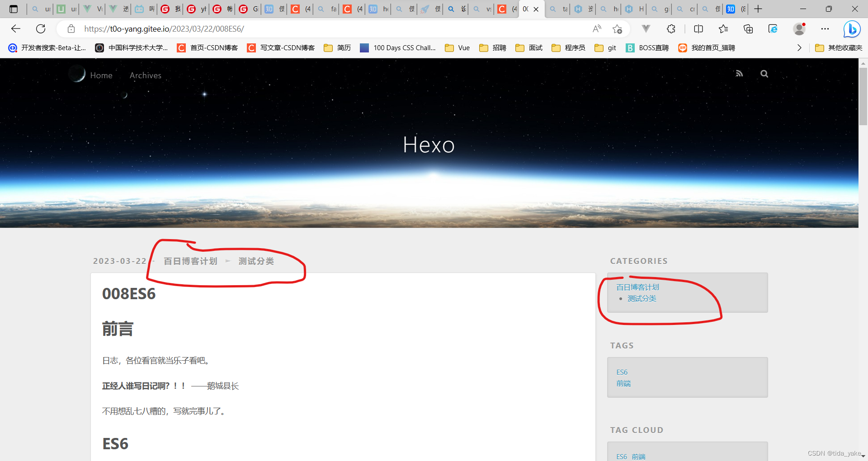Viewport: 868px width, 461px height.
Task: Switch to the 'ta' search tab
Action: [558, 9]
